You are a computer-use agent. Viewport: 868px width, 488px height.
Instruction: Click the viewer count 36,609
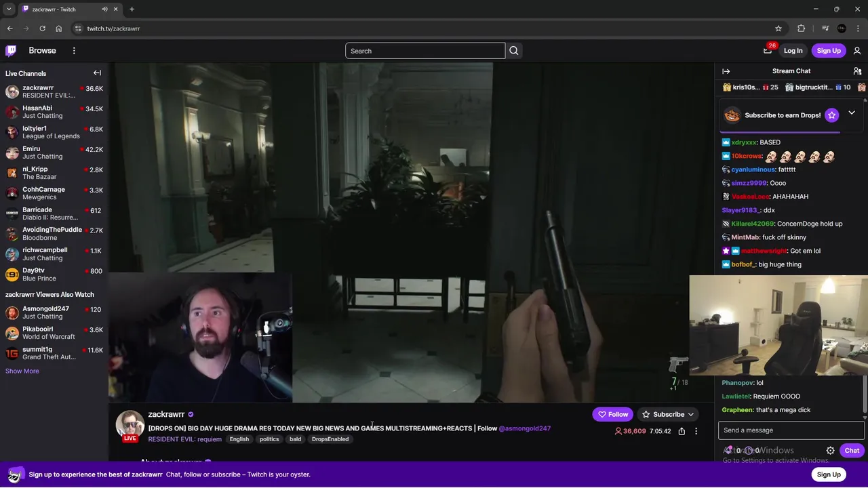(x=630, y=431)
